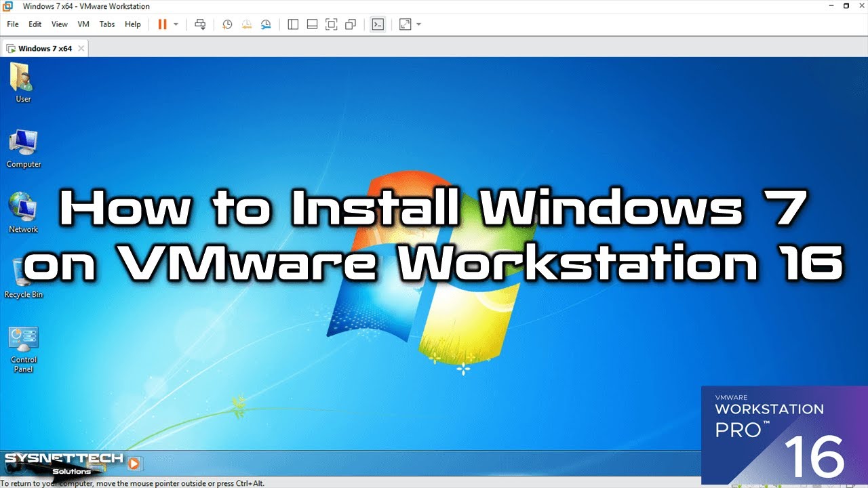Open the Edit menu
868x488 pixels.
pyautogui.click(x=35, y=24)
